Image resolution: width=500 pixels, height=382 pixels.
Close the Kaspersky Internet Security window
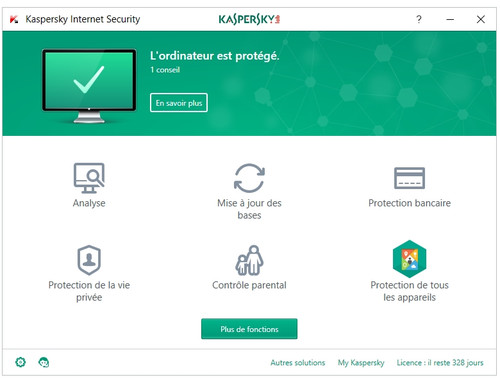481,19
